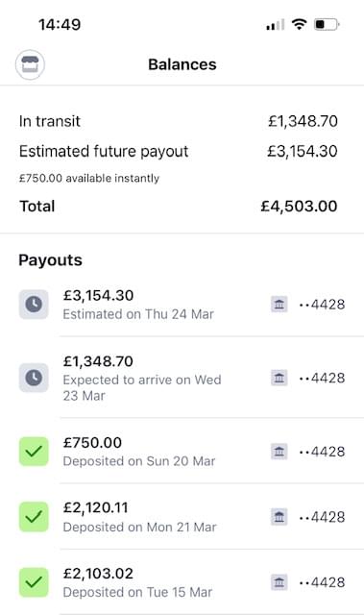Screen dimensions: 364x615
Task: Open payout deposited on Mon 21 Mar
Action: pos(182,517)
